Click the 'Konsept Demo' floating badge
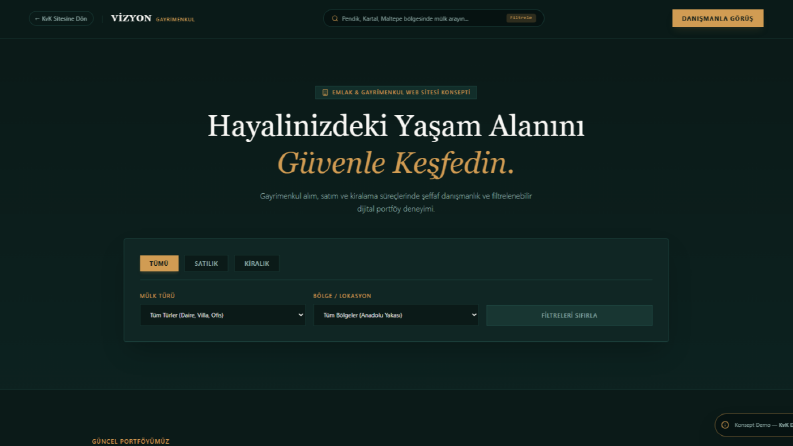Viewport: 793px width, 446px height. 754,425
